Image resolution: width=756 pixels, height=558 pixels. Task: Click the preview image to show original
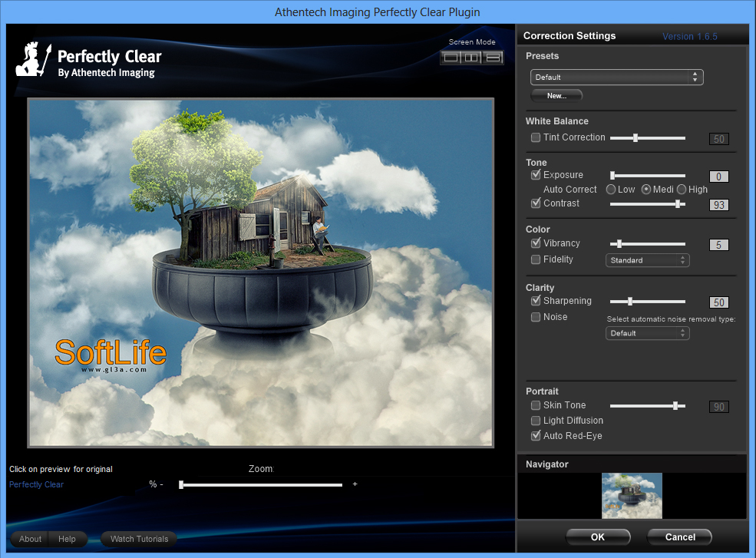click(x=260, y=273)
